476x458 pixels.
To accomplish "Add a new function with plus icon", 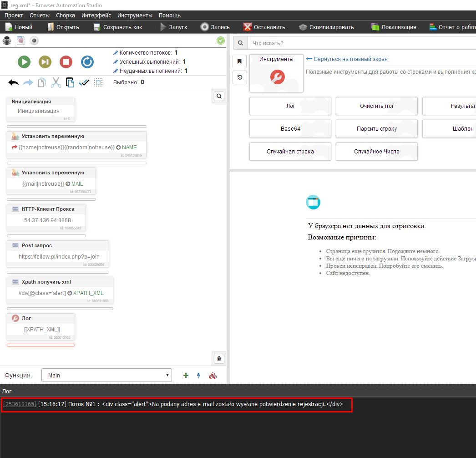I will click(186, 376).
